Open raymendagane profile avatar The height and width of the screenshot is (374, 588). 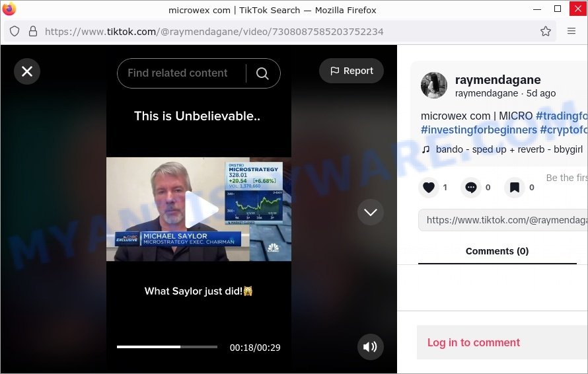[x=434, y=85]
